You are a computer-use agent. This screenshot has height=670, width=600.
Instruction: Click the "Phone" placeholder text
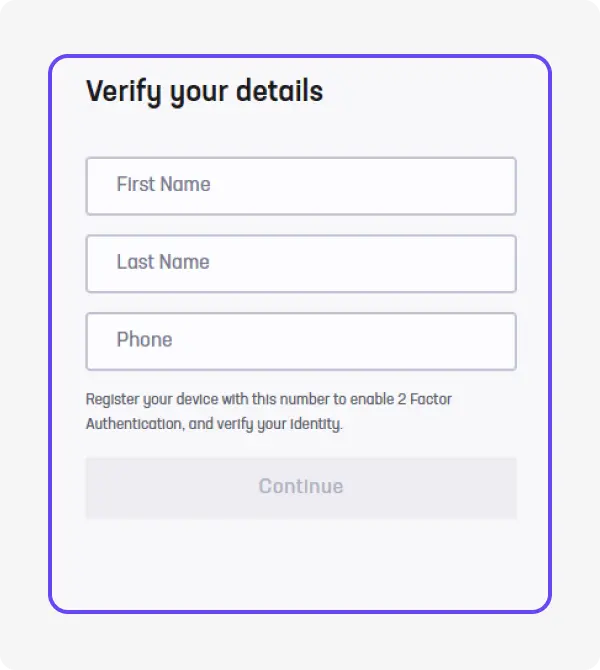tap(144, 340)
